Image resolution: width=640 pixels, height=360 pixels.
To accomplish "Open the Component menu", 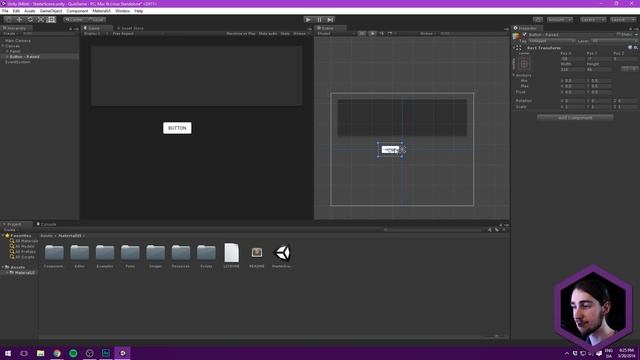I will click(x=77, y=11).
